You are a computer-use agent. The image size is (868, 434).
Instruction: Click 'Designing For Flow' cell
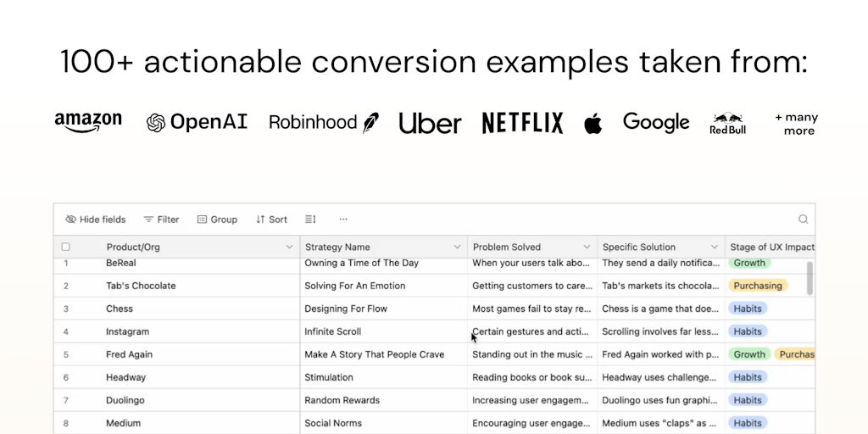tap(384, 309)
